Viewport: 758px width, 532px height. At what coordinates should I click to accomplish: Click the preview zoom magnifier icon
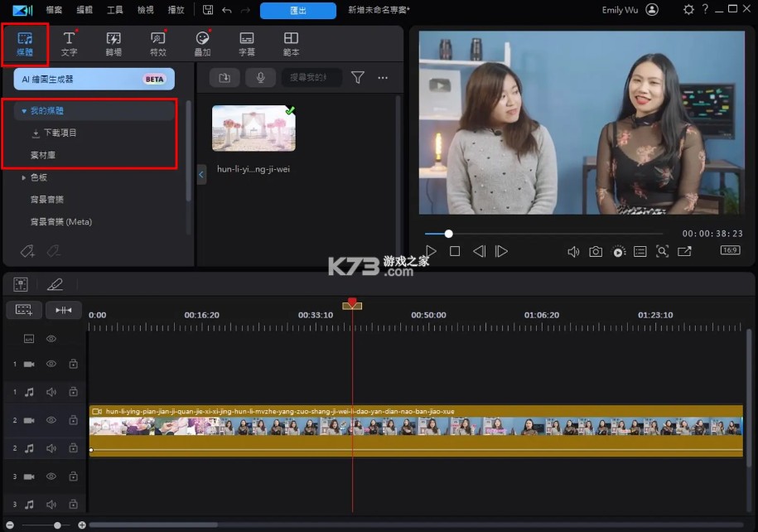(x=663, y=251)
